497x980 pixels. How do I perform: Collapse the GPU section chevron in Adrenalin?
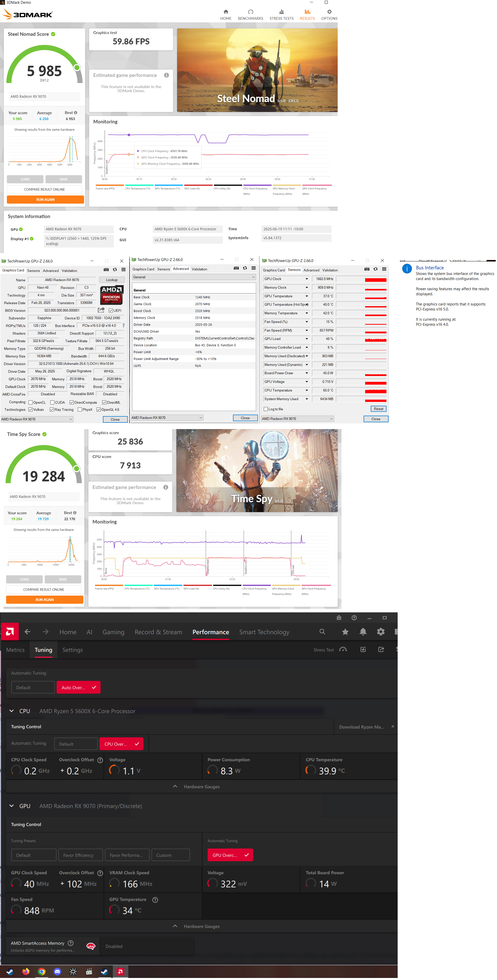(x=11, y=806)
